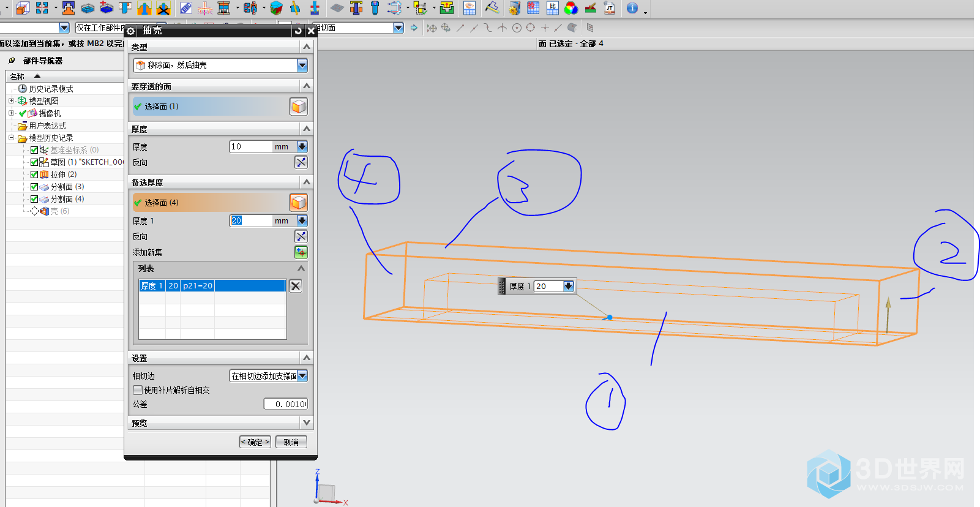Viewport: 980px width, 507px height.
Task: Open dropdown in on-screen 厚度 1 input box
Action: click(x=569, y=286)
